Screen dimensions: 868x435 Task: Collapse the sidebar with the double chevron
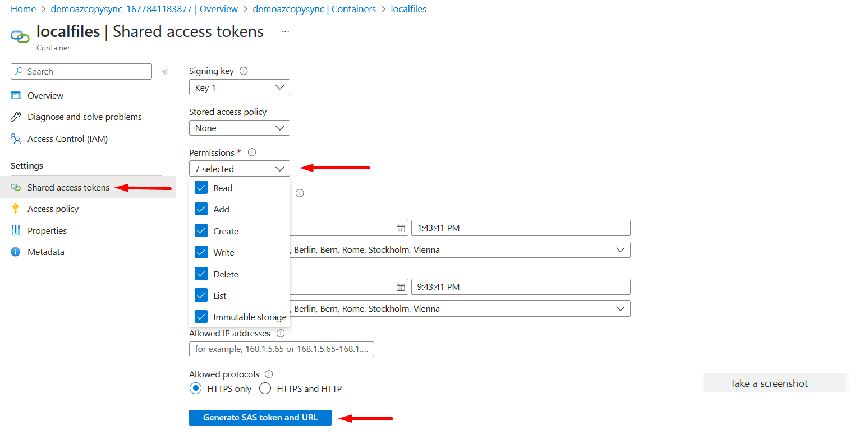coord(164,71)
